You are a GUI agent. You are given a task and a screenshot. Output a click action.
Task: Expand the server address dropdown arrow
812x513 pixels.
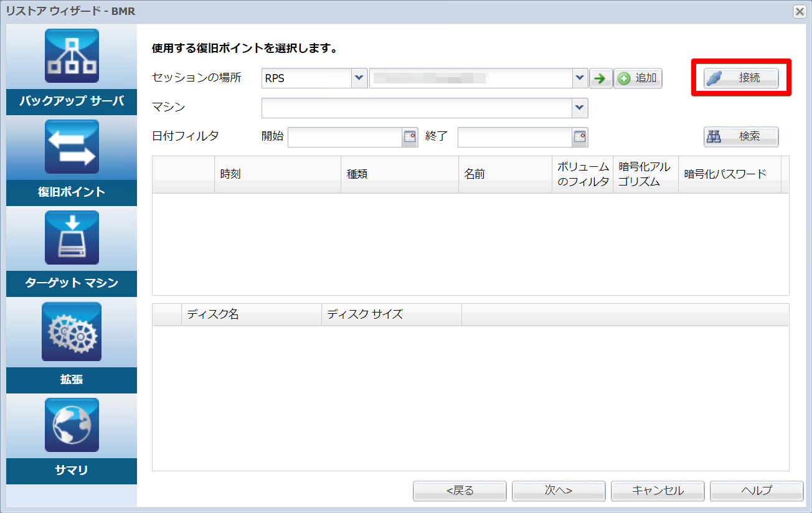[x=580, y=78]
